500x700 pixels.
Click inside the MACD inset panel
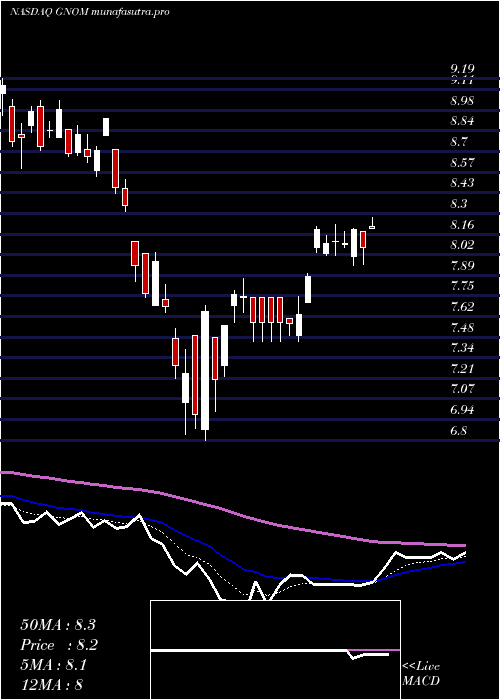[275, 650]
